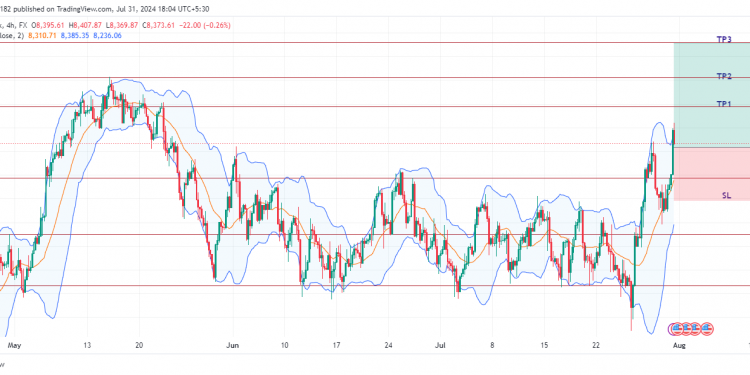750x375 pixels.
Task: Click the Bollinger lower band value 8,236.06
Action: [107, 35]
